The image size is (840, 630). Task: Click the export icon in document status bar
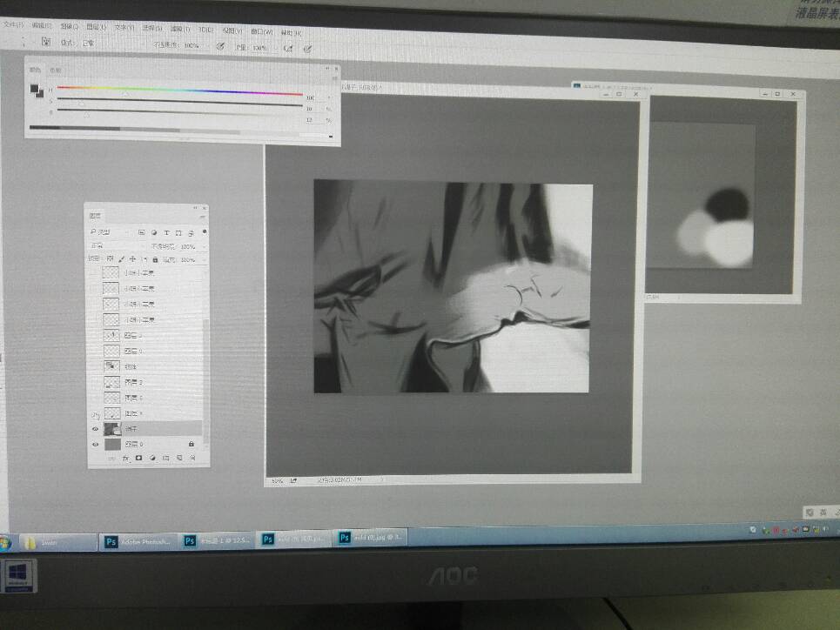(293, 481)
